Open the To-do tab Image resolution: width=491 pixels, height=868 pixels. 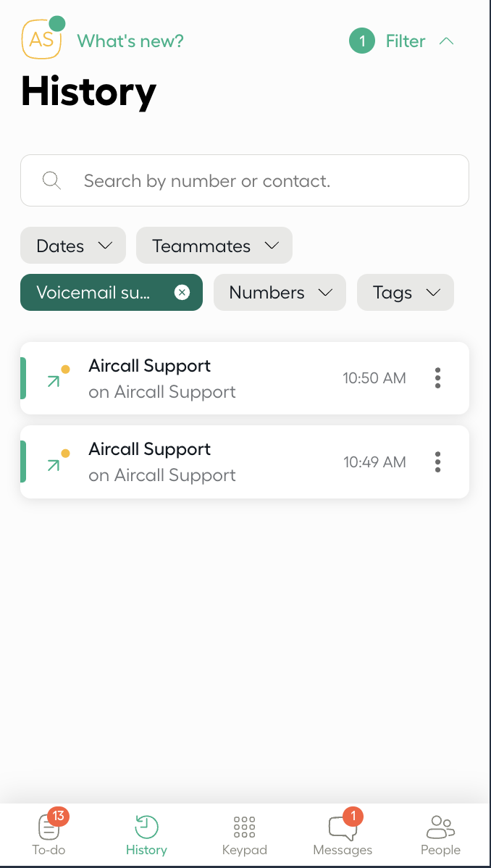(x=49, y=835)
